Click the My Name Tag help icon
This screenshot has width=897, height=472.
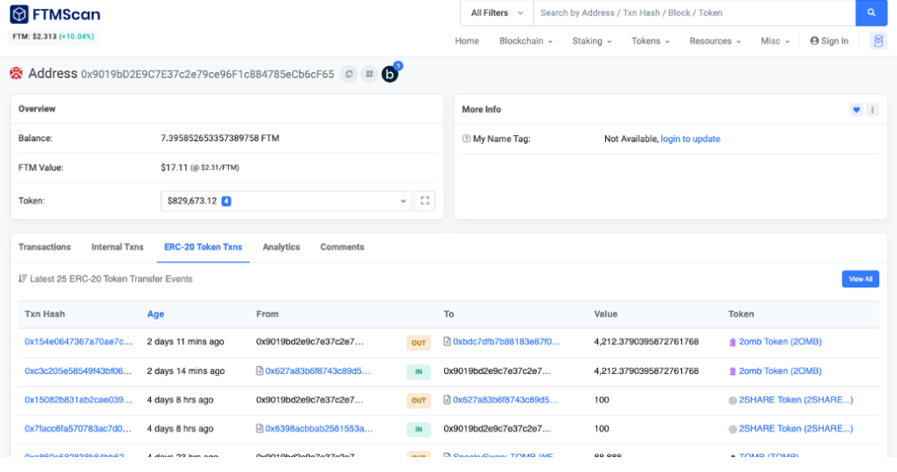pos(466,138)
